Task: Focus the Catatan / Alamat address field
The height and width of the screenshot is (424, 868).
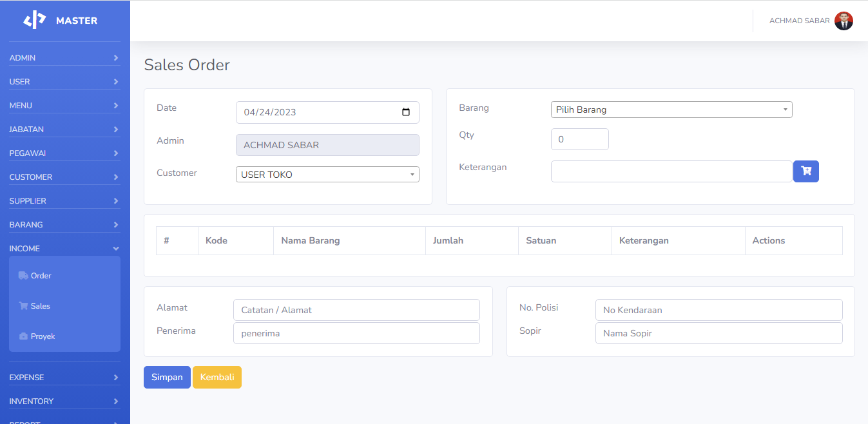Action: pyautogui.click(x=356, y=310)
